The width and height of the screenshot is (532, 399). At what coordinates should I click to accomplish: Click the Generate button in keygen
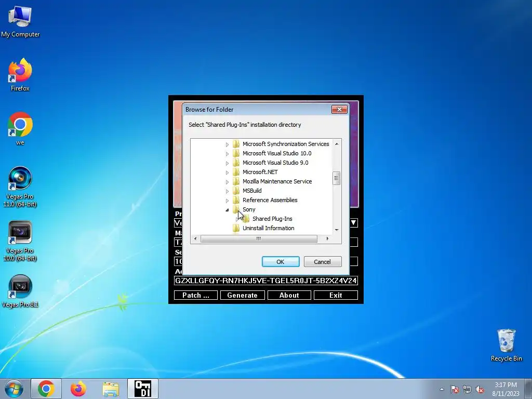[242, 295]
